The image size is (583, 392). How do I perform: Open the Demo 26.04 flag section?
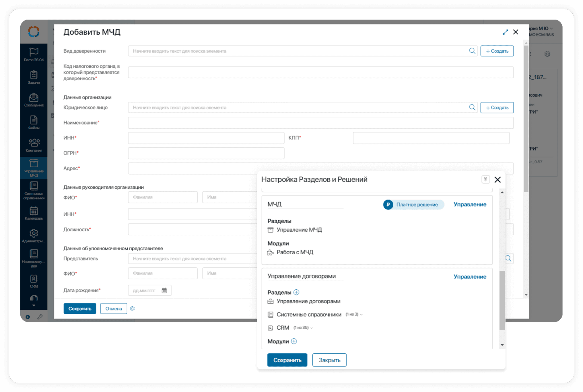(34, 55)
